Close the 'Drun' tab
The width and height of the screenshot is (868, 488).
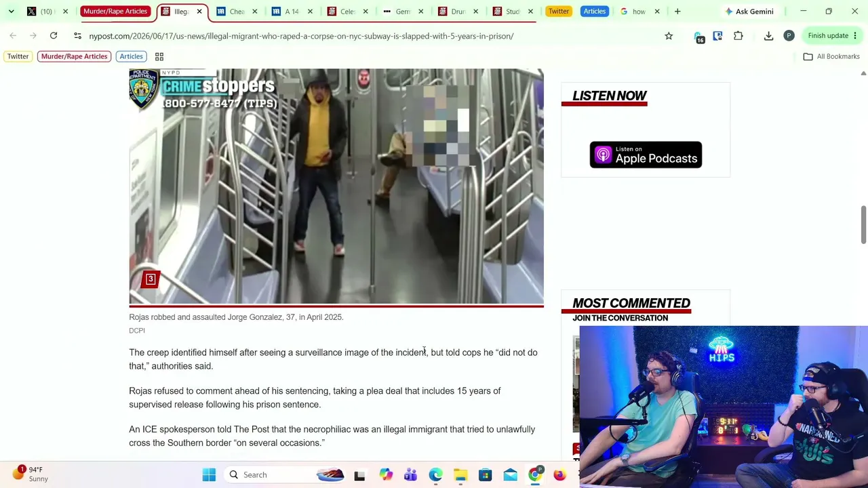point(475,12)
